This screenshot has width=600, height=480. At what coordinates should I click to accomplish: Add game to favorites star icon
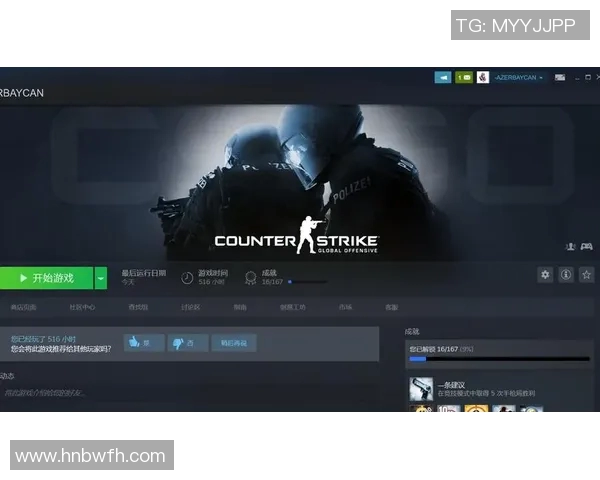[586, 274]
